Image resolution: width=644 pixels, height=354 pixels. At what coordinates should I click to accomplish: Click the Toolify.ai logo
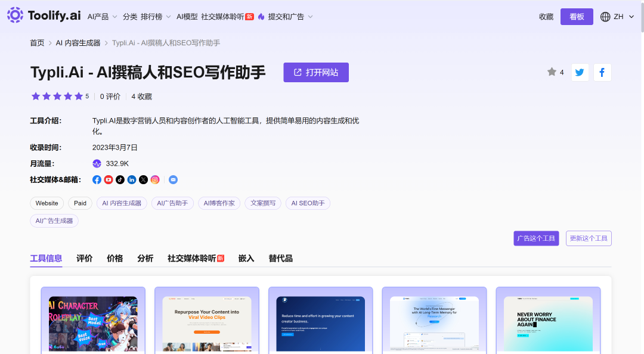pyautogui.click(x=44, y=15)
